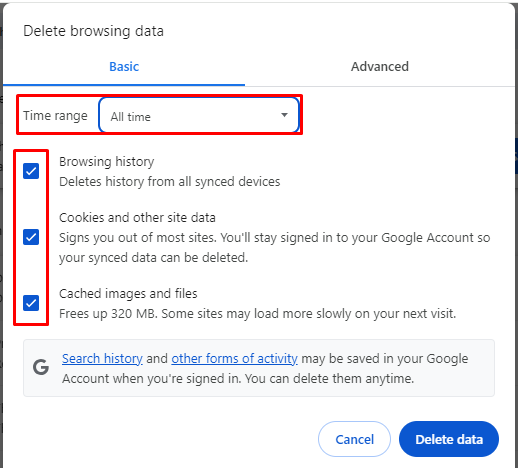Click the Cookies and other site data label

point(137,218)
